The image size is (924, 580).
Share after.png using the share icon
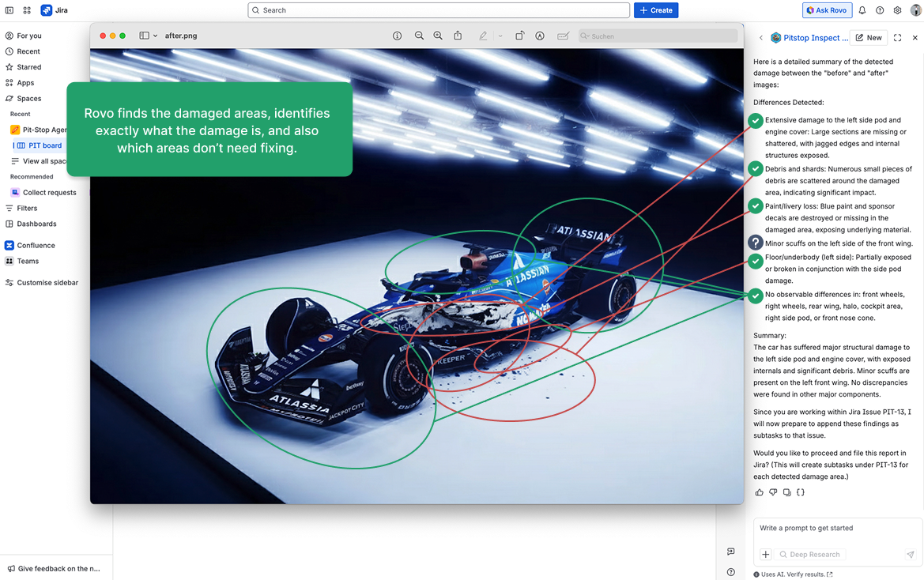coord(458,36)
